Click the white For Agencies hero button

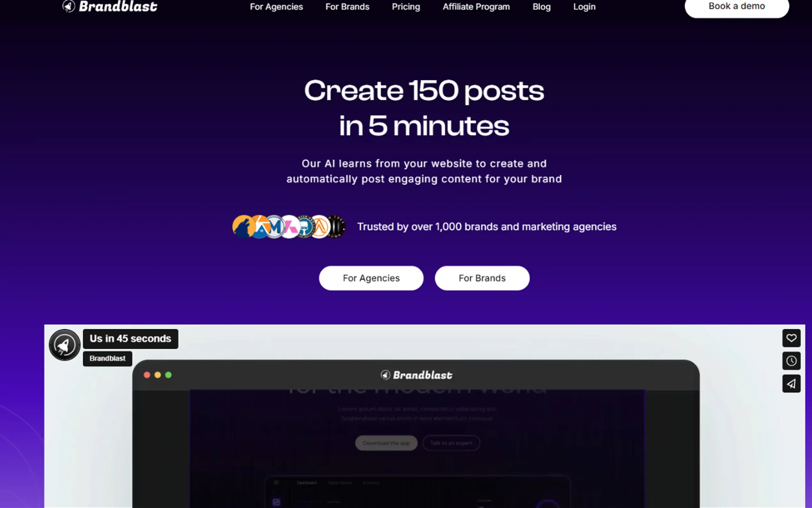coord(371,278)
